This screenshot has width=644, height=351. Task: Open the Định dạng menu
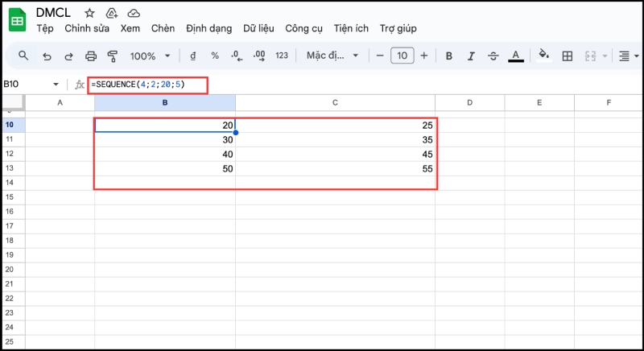coord(208,28)
